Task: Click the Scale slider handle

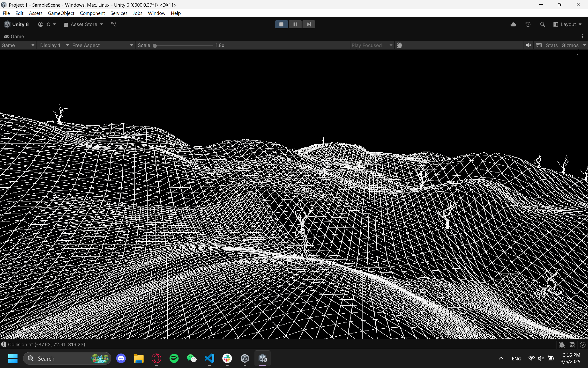Action: [x=155, y=46]
